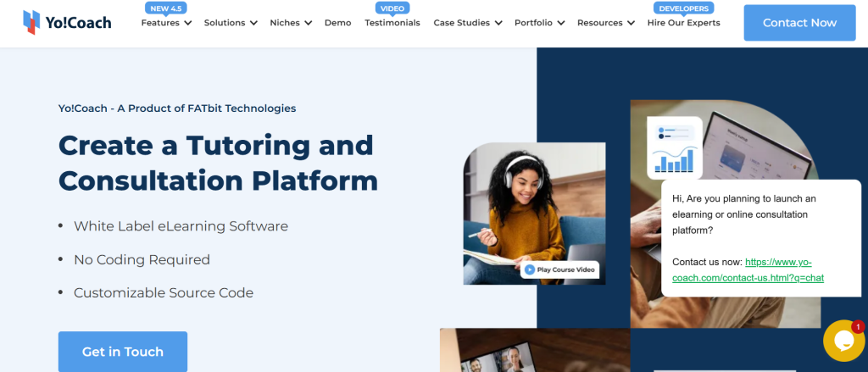Image resolution: width=868 pixels, height=372 pixels.
Task: Open the Solutions menu
Action: 224,23
